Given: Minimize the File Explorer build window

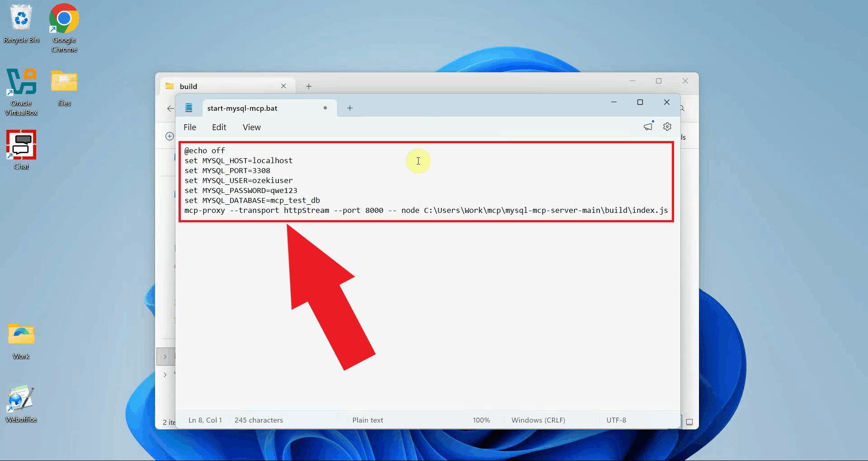Looking at the screenshot, I should (632, 81).
